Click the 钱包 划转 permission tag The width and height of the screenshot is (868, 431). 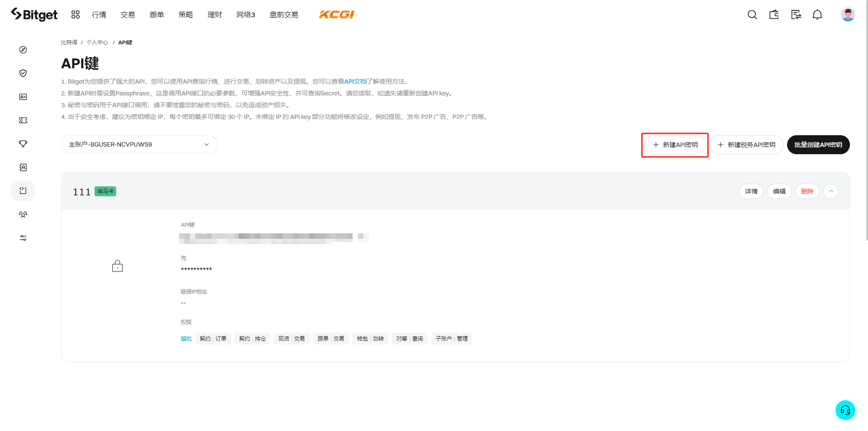[x=371, y=339]
